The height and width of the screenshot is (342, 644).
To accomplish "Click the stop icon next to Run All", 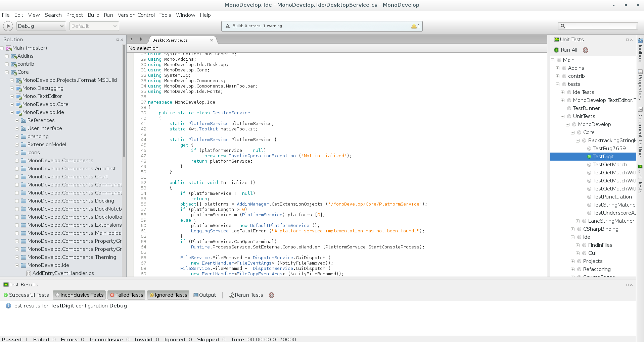I will coord(586,50).
